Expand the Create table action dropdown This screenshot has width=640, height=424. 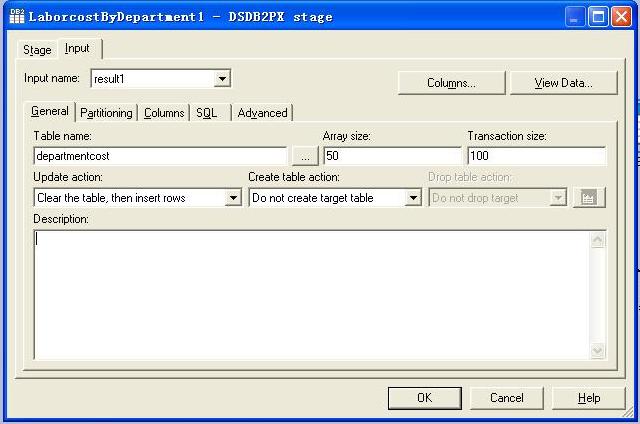tap(413, 198)
